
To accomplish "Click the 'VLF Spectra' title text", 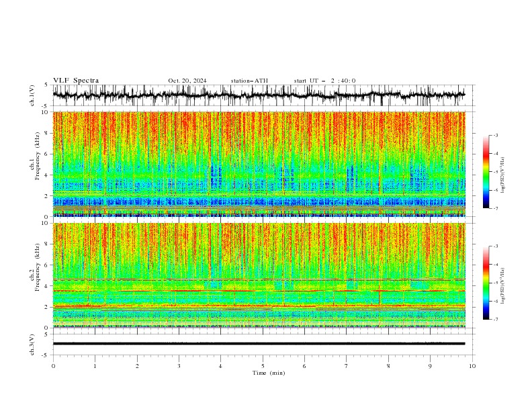I will pos(76,81).
